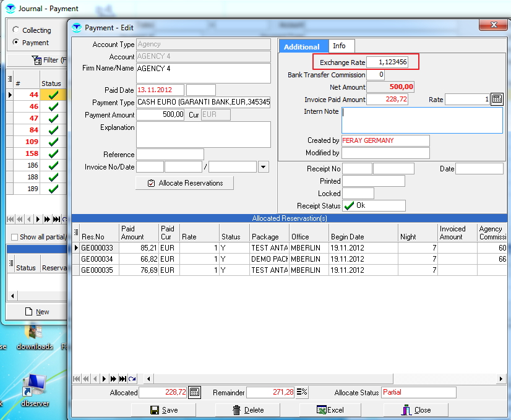Go to last record in reservations navigator
The height and width of the screenshot is (420, 511).
[x=122, y=379]
